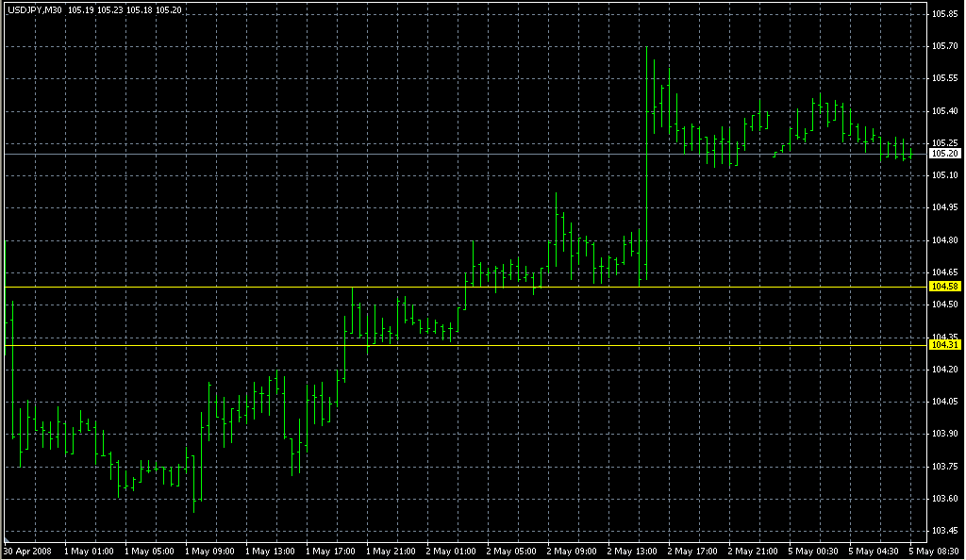
Task: Click the 103.90 price scale label
Action: (x=944, y=434)
